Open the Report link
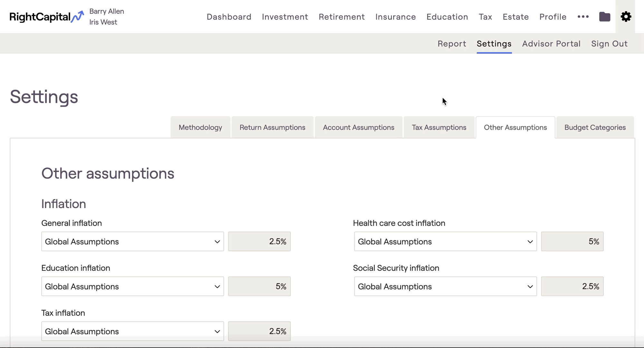644x348 pixels. (452, 43)
